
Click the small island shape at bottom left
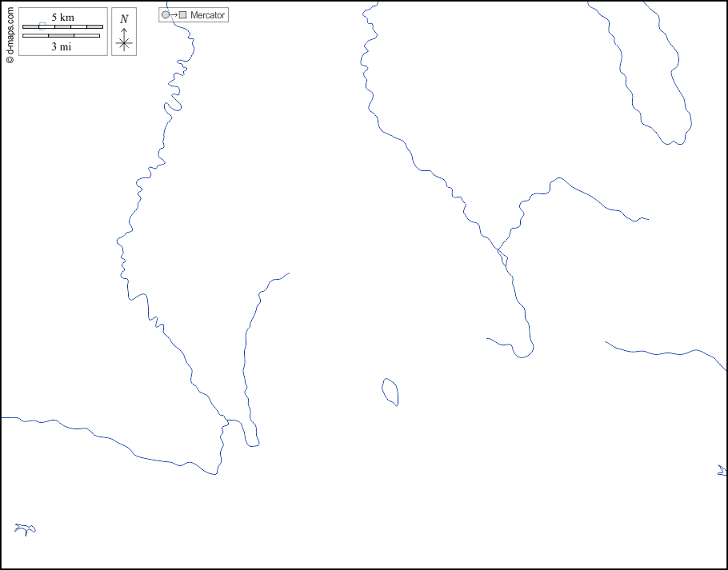26,528
